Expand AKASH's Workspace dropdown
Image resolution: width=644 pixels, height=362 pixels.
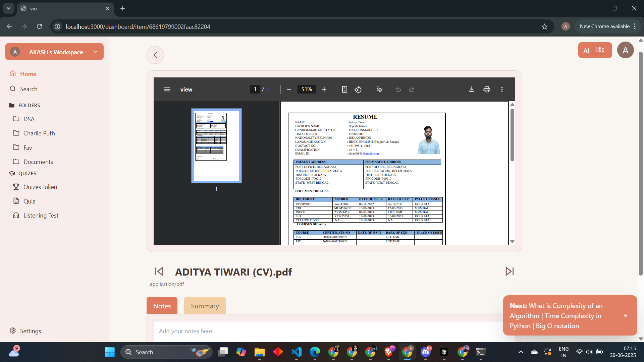coord(95,52)
